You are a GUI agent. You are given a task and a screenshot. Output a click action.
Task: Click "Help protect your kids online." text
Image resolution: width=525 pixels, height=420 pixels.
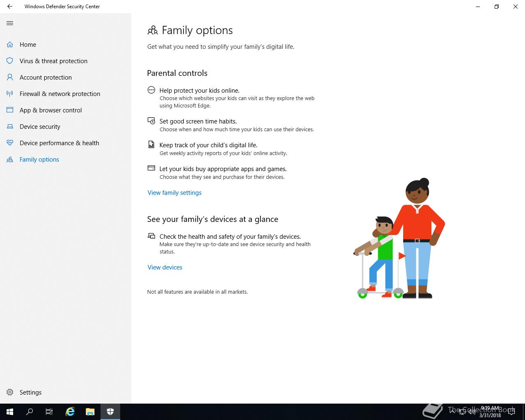pyautogui.click(x=199, y=90)
